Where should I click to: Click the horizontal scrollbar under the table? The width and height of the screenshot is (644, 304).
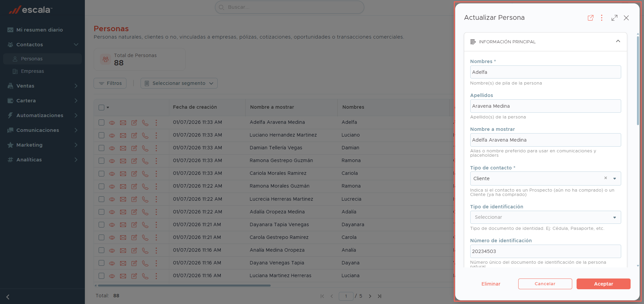(x=184, y=286)
